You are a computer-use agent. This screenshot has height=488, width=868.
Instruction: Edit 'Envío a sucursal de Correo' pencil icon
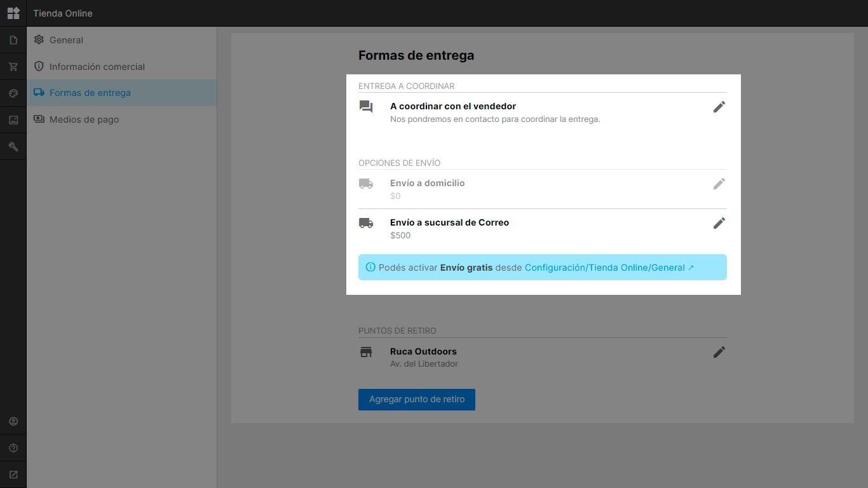(x=719, y=223)
